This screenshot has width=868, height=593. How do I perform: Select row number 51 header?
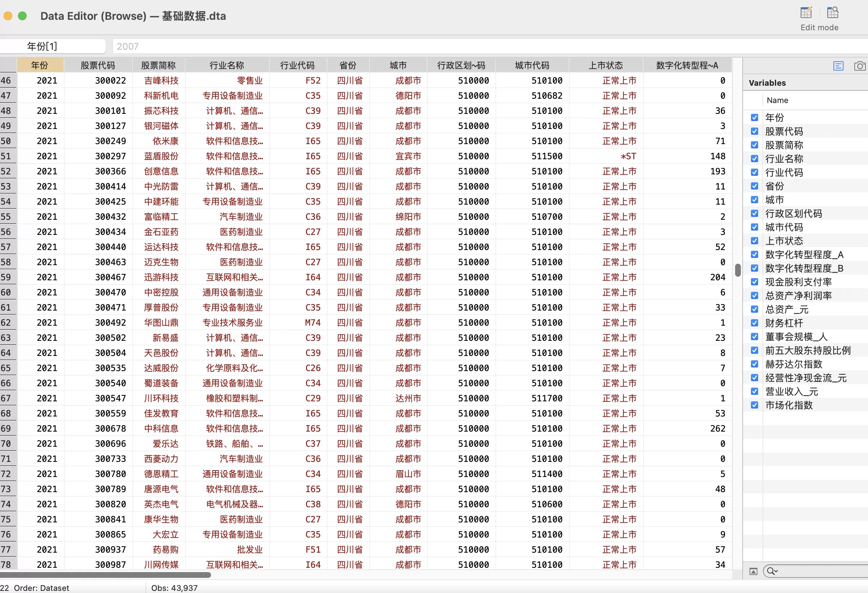pyautogui.click(x=8, y=156)
